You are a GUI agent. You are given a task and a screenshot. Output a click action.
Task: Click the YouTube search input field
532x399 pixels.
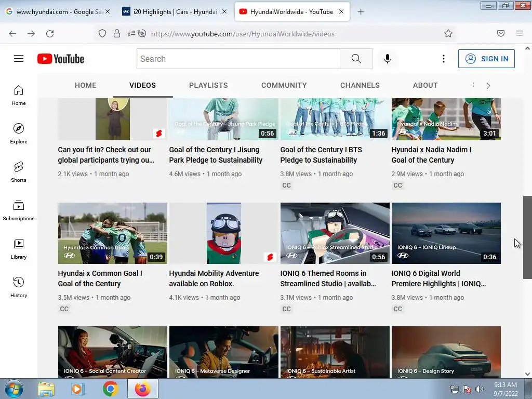(x=238, y=59)
